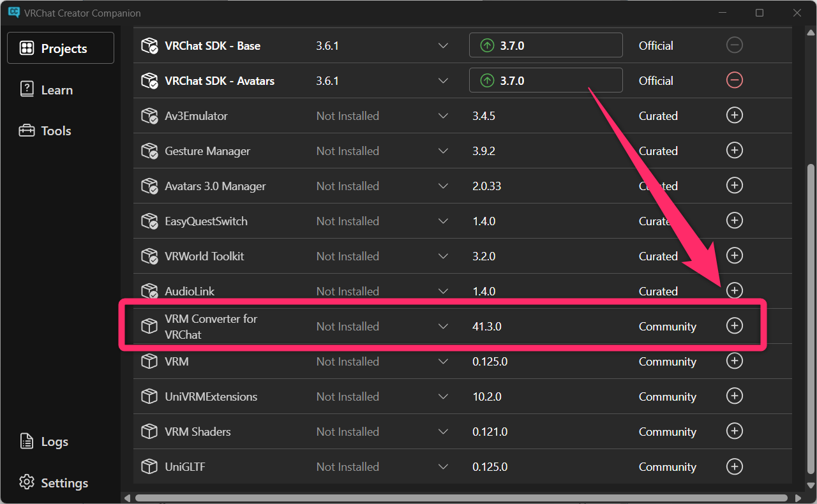
Task: Open Av3Emulator version dropdown
Action: (x=443, y=116)
